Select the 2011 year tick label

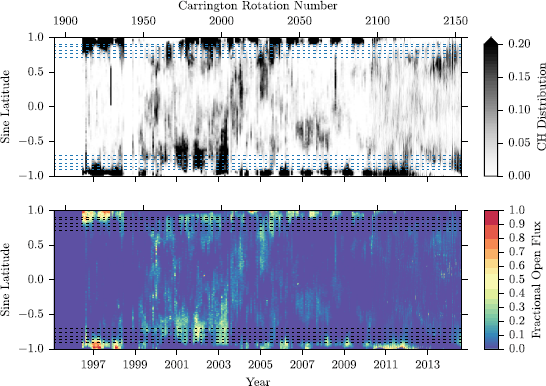(x=385, y=364)
